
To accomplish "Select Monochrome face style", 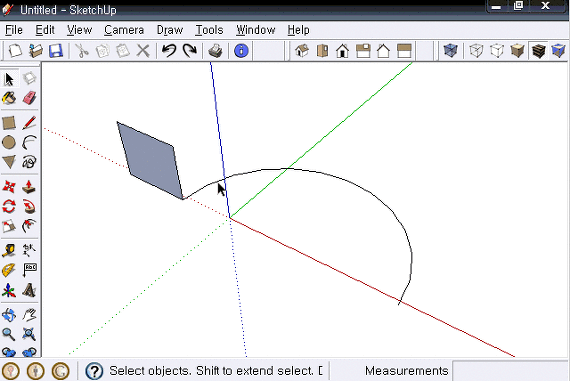I will 558,51.
